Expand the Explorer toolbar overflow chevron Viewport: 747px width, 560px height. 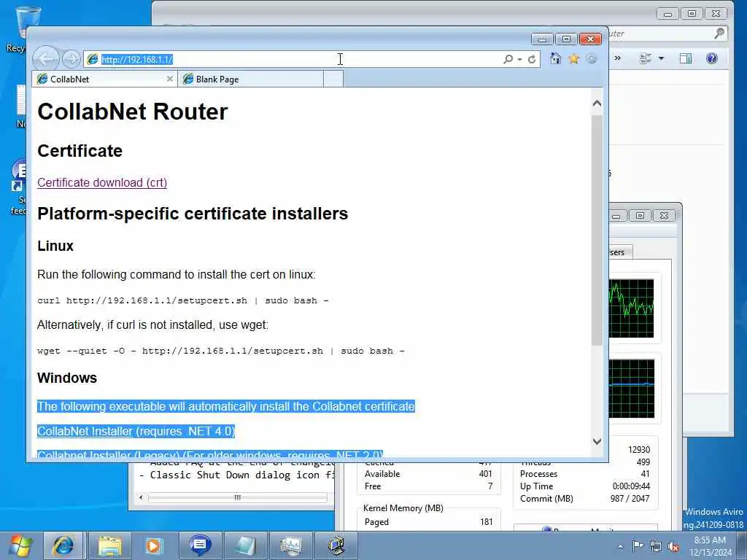point(617,58)
